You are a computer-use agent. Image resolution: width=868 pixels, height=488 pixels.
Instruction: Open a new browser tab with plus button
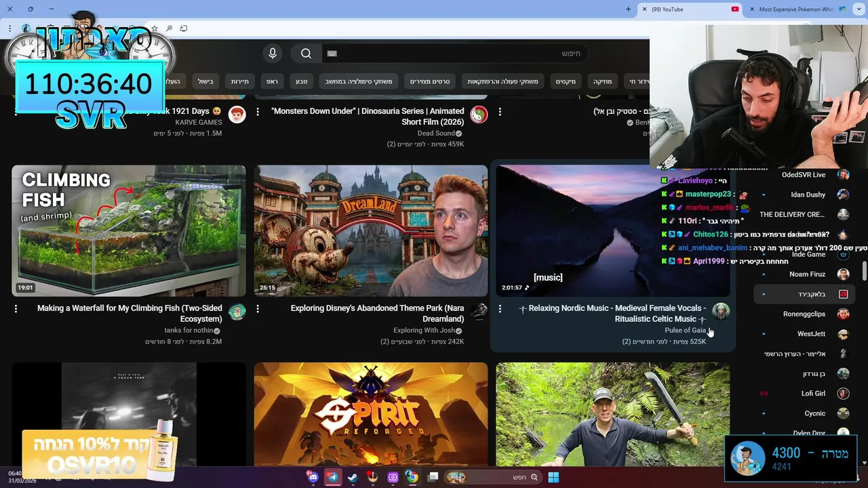pyautogui.click(x=628, y=9)
